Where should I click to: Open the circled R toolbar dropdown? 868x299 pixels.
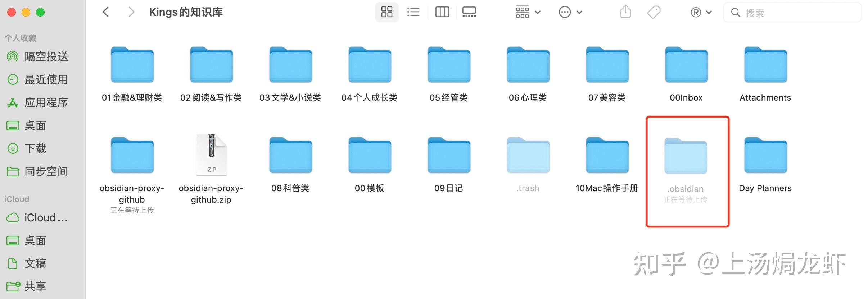(x=701, y=12)
